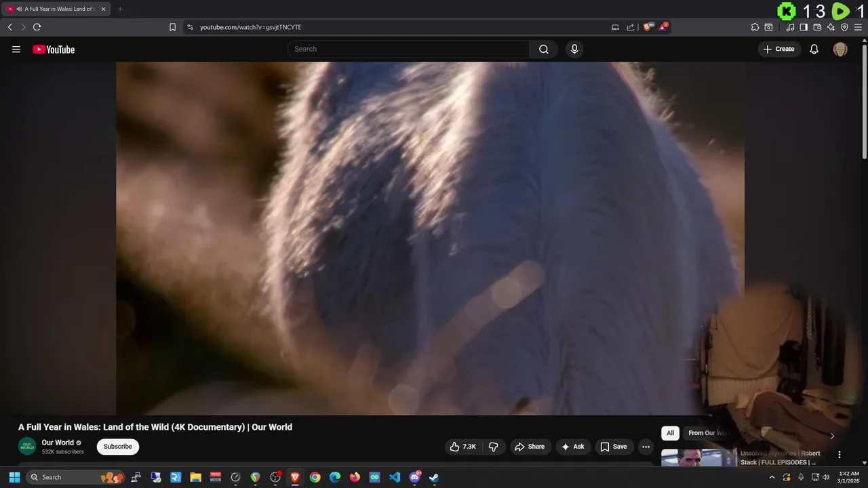Image resolution: width=868 pixels, height=488 pixels.
Task: Open the Windows Start menu
Action: coord(14,477)
